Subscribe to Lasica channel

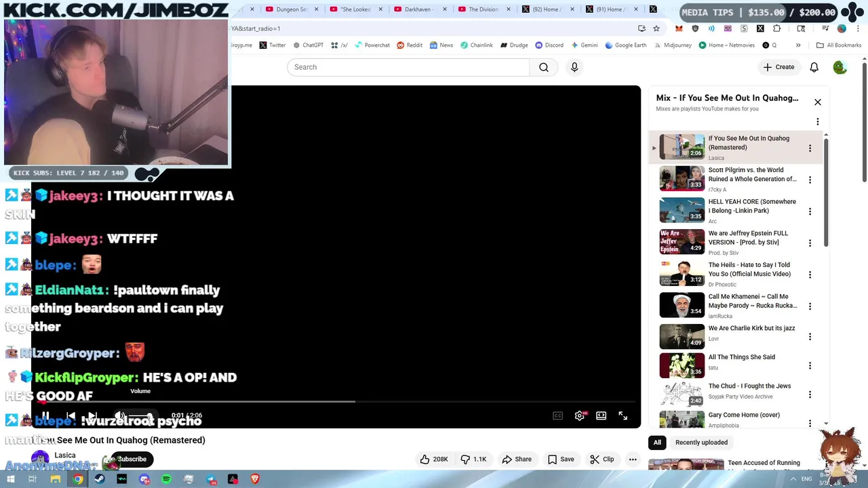pyautogui.click(x=132, y=459)
